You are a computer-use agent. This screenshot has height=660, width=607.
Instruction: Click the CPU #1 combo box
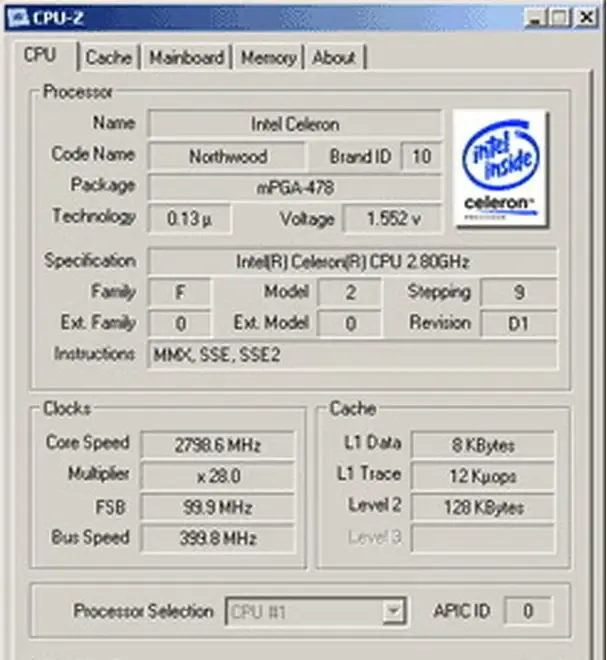pyautogui.click(x=316, y=611)
